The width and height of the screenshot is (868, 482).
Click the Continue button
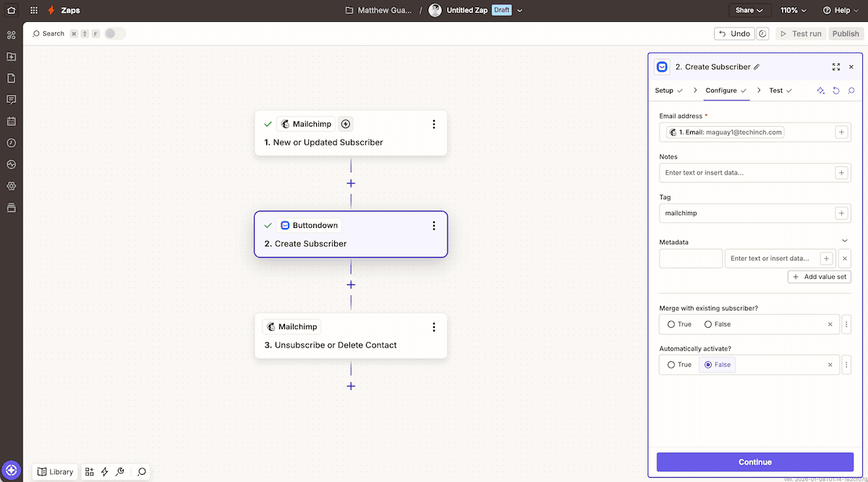click(x=754, y=462)
